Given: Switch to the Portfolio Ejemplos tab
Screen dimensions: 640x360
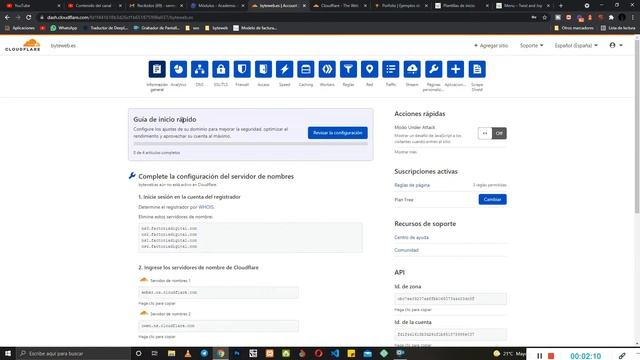Looking at the screenshot, I should (400, 6).
